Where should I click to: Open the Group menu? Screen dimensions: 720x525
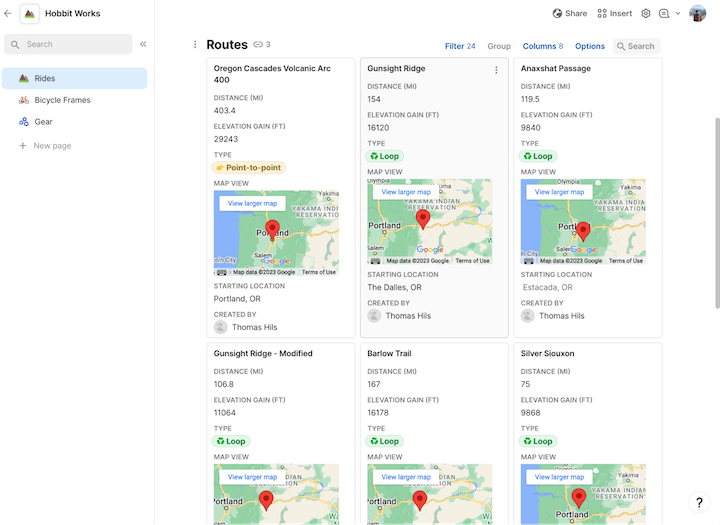tap(499, 46)
